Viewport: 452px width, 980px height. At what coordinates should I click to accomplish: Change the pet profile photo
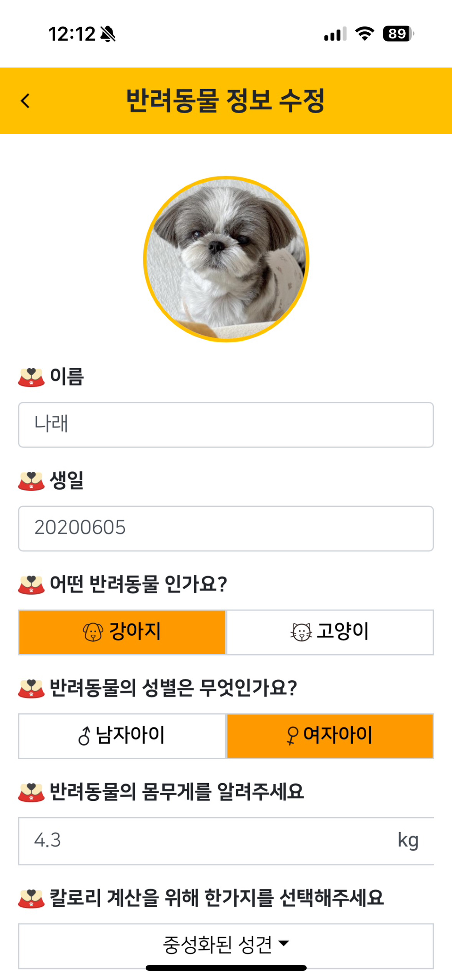pyautogui.click(x=226, y=259)
